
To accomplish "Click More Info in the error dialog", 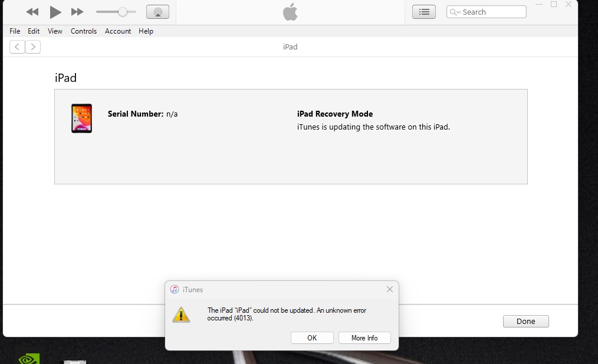I will [x=364, y=337].
